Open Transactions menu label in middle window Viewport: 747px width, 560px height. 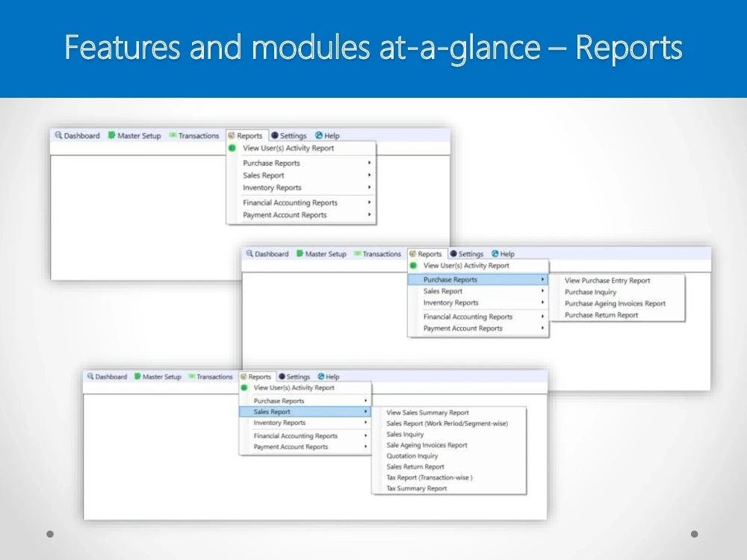tap(382, 254)
